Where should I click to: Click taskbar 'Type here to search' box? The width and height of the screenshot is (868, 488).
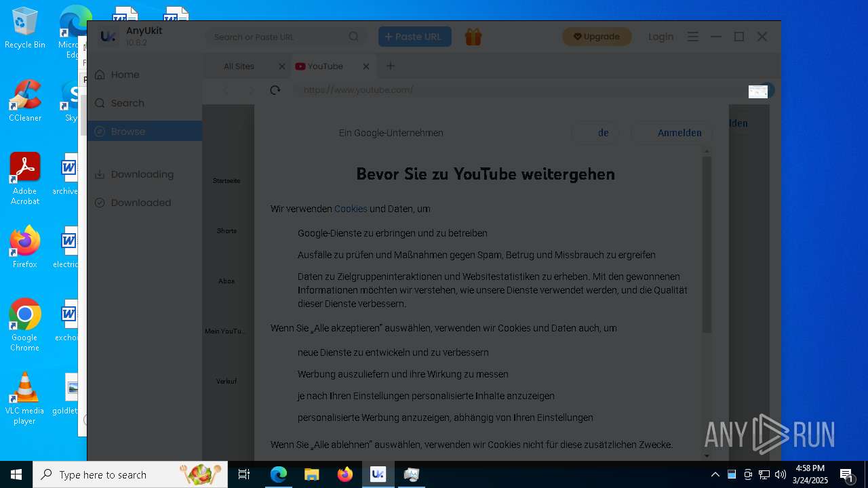coord(130,474)
